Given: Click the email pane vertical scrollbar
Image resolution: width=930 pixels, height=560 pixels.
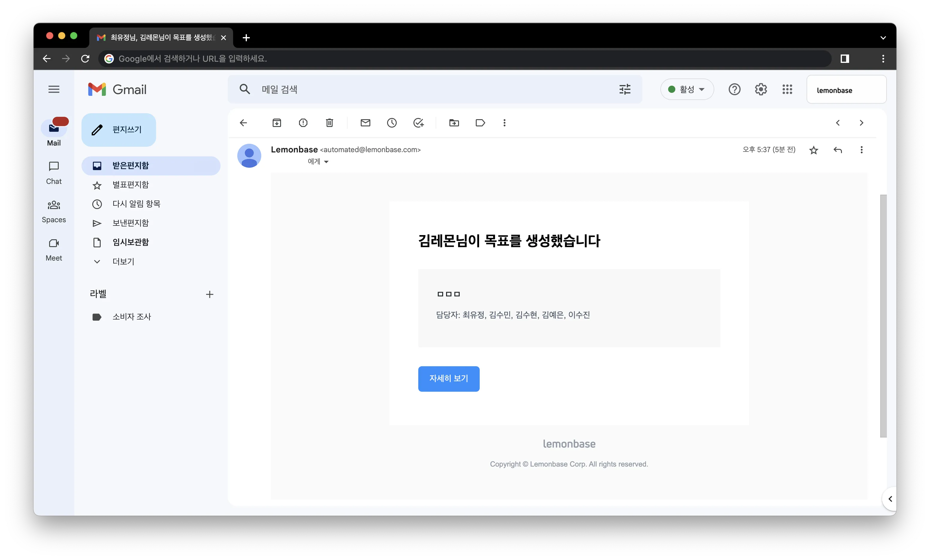Looking at the screenshot, I should click(x=883, y=316).
